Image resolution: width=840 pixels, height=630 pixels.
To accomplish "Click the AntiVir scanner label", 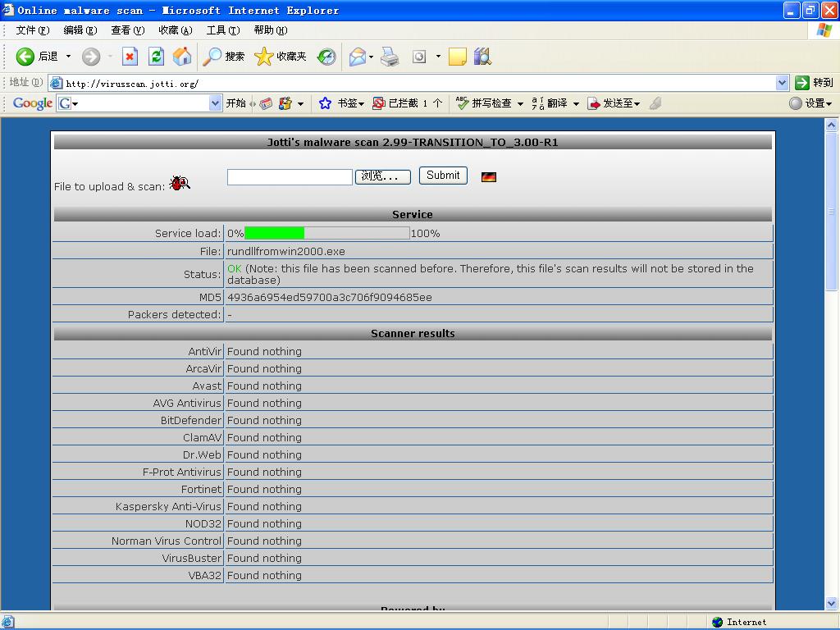I will [x=204, y=351].
